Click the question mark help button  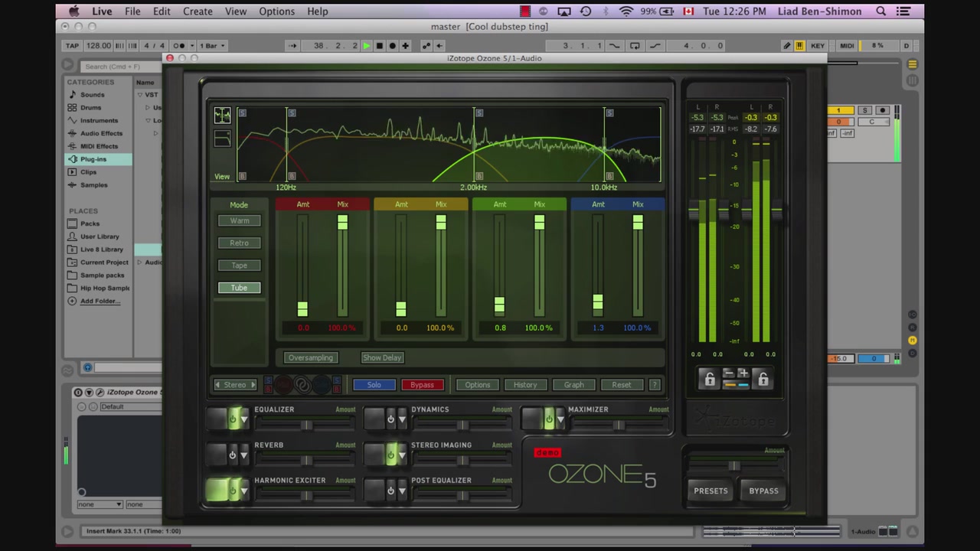654,385
